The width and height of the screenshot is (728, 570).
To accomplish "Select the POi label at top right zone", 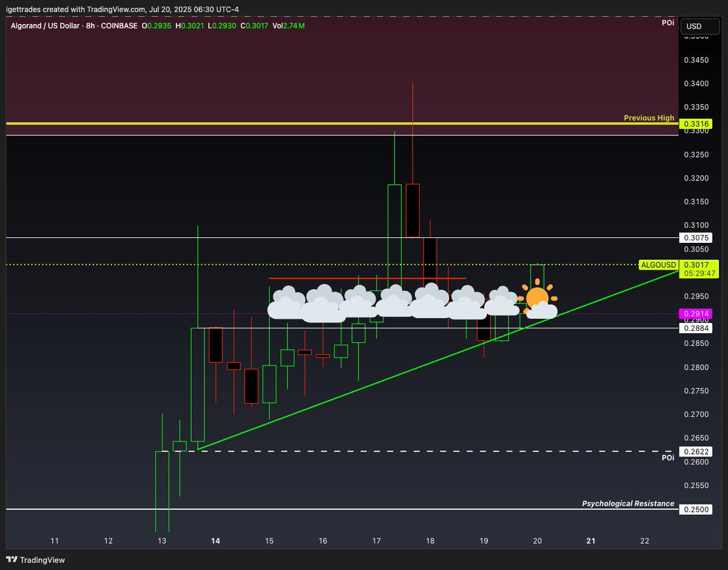I will point(668,22).
